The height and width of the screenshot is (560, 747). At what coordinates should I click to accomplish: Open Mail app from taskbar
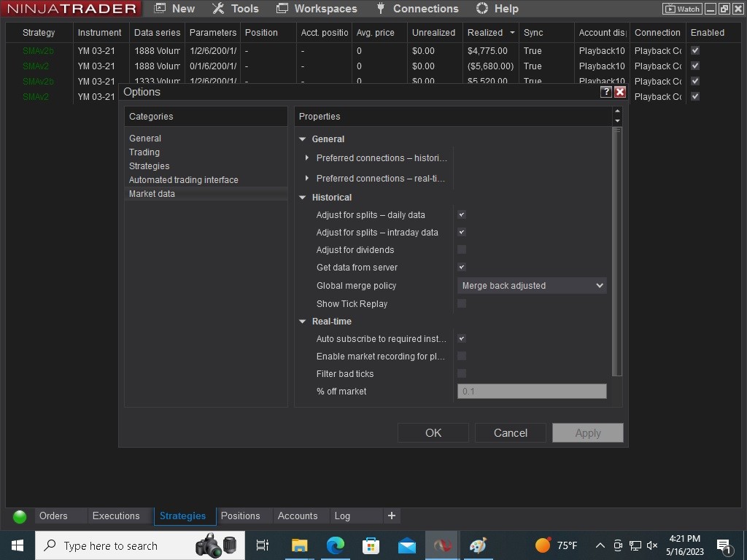tap(407, 545)
